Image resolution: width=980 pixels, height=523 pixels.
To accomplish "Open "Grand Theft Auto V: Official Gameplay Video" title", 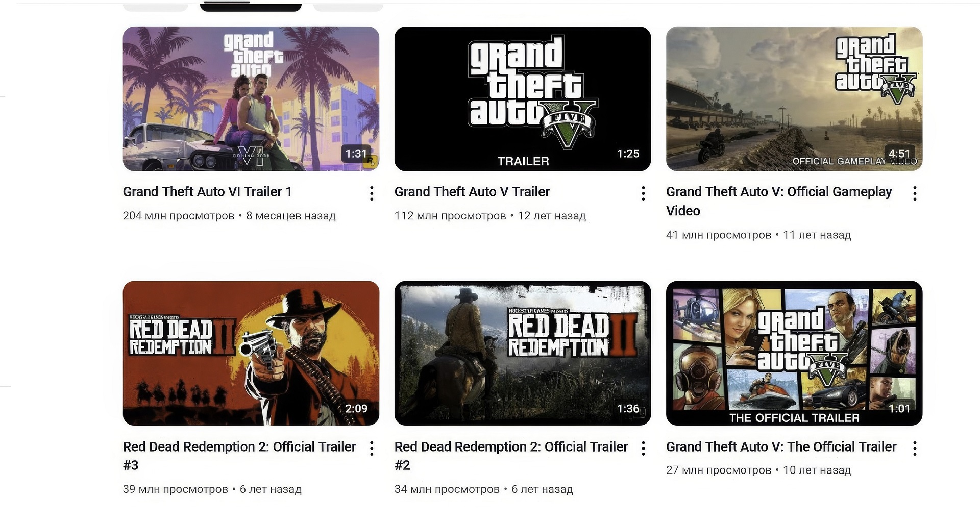I will (x=779, y=201).
